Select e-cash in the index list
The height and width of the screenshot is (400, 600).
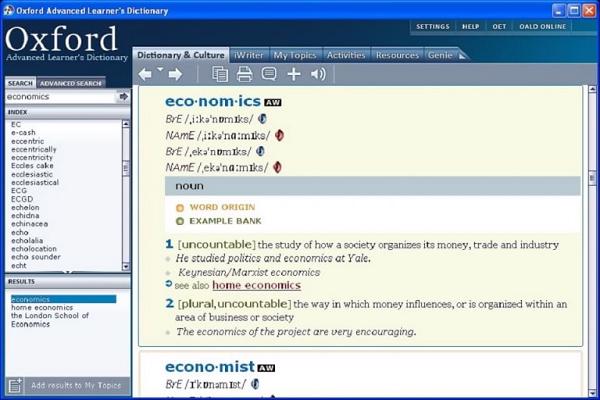click(x=23, y=132)
